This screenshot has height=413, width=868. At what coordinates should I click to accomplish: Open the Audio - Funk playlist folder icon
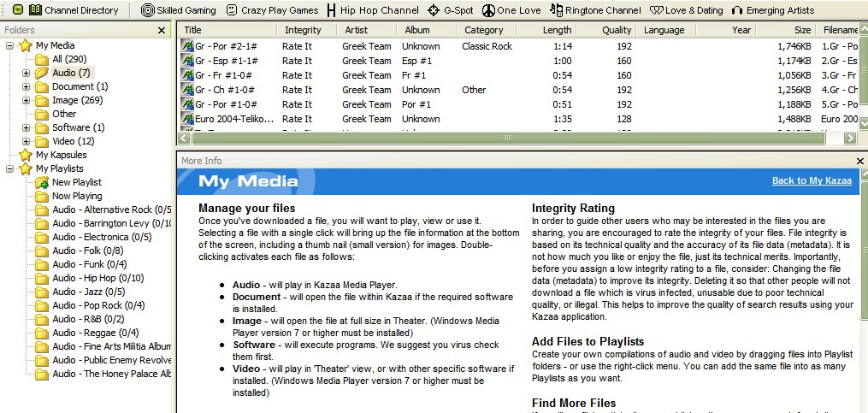click(42, 264)
